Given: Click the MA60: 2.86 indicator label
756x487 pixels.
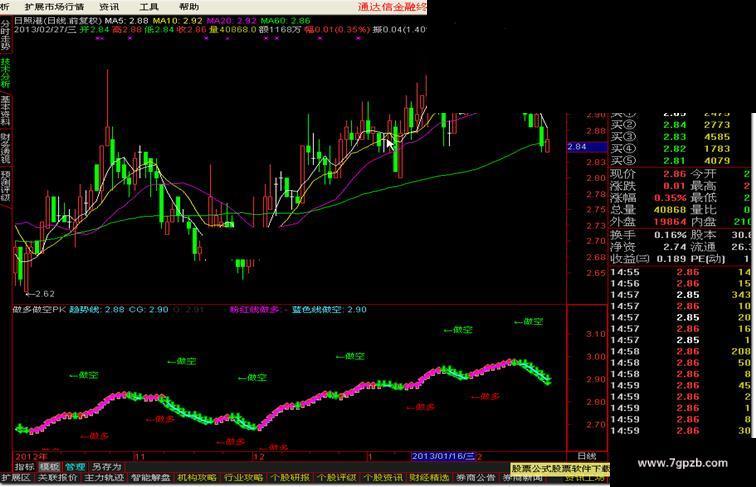Looking at the screenshot, I should pos(285,21).
